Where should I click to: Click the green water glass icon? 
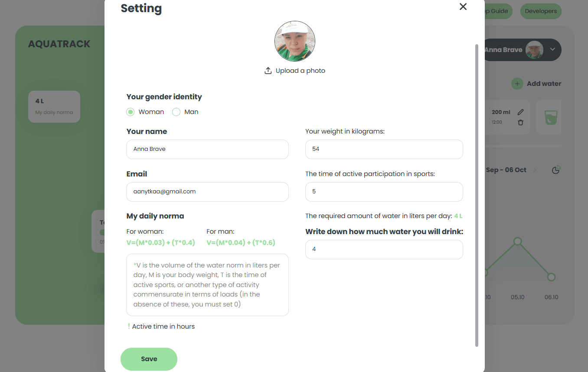(x=551, y=117)
